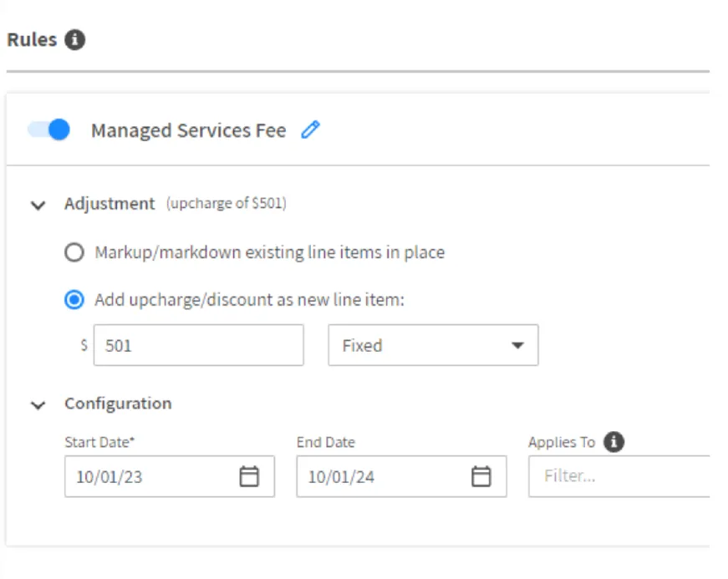Viewport: 728px width, 579px height.
Task: Click the Start Date field 10/01/23
Action: coord(150,476)
